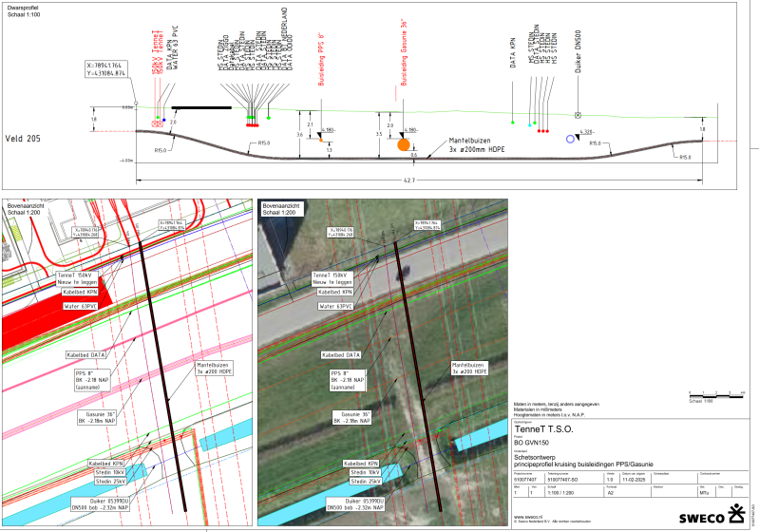759x532 pixels.
Task: Select the '3.5' vertical depth dimension
Action: (x=379, y=134)
